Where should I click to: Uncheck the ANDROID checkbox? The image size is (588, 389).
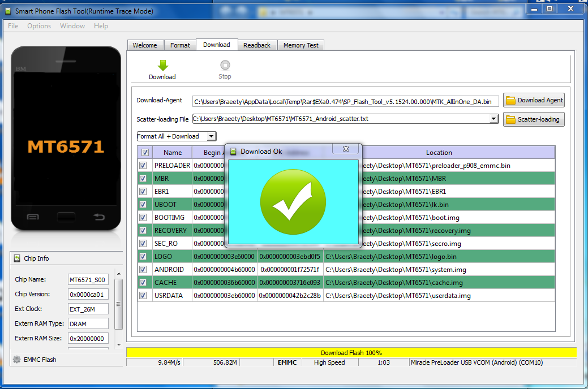[143, 270]
